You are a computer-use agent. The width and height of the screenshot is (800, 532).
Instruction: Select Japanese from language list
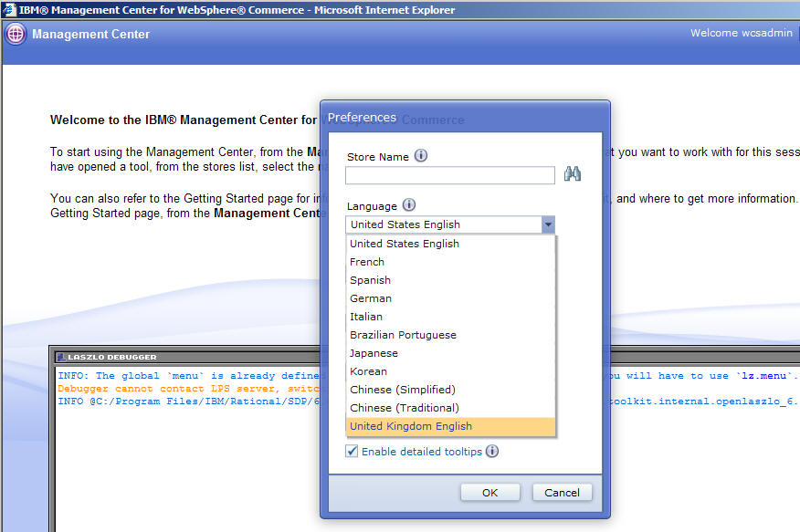450,353
